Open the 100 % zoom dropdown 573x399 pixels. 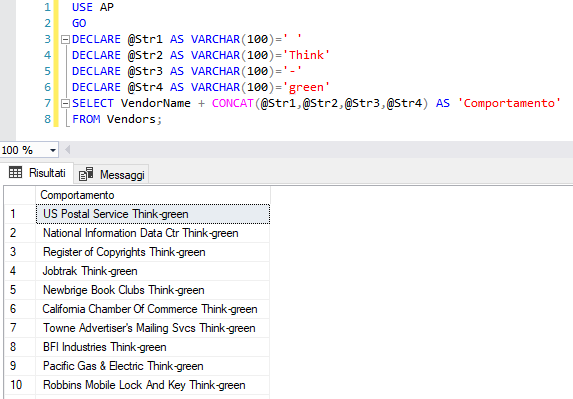coord(53,150)
